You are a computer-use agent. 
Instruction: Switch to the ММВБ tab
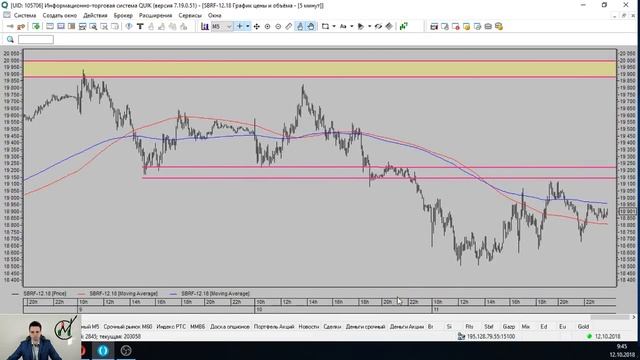[x=198, y=327]
